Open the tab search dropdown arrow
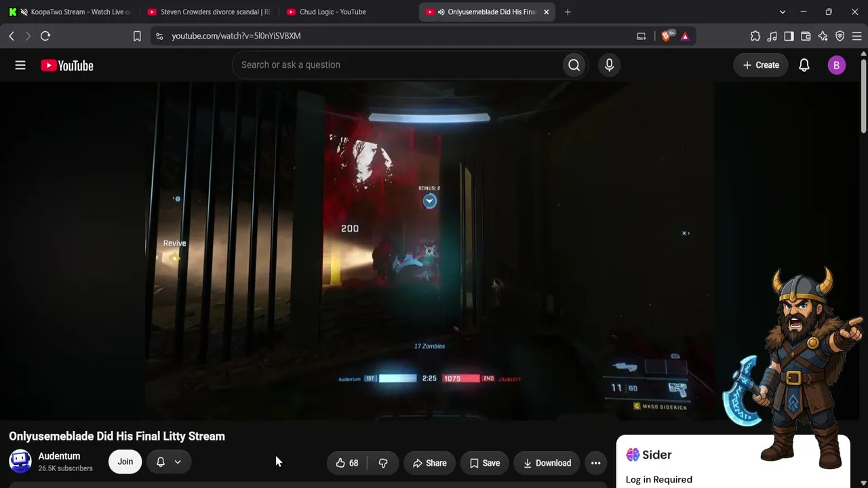868x488 pixels. 783,12
